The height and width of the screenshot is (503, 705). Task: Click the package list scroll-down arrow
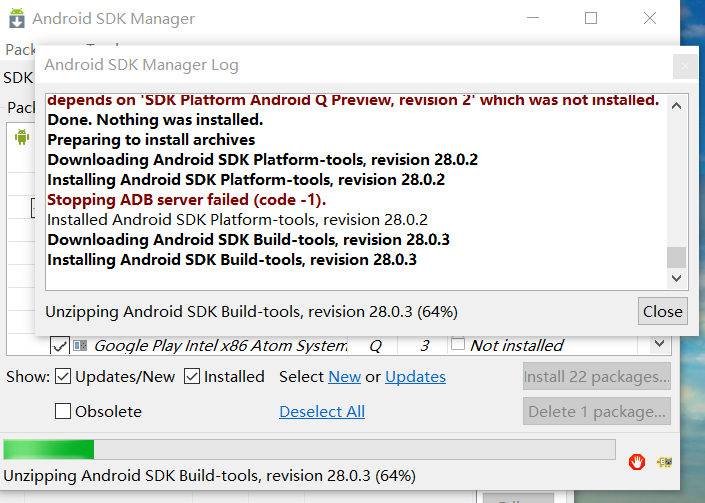(x=659, y=345)
